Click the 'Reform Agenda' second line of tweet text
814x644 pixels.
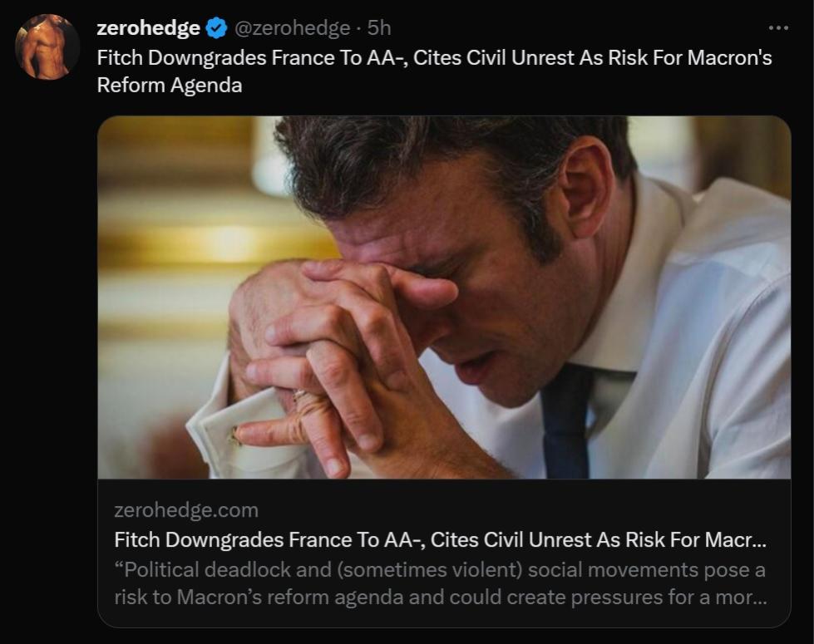(x=170, y=85)
